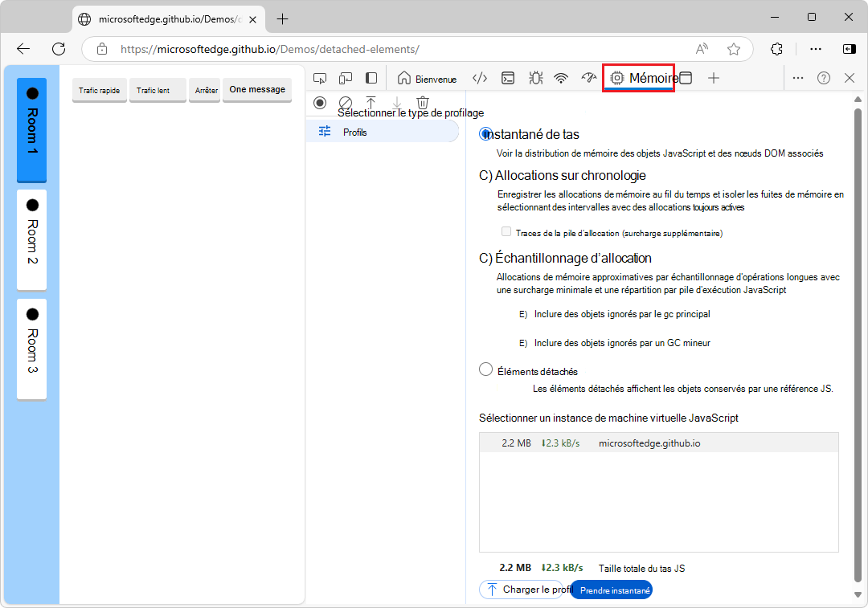Click the site lock icon in address bar
Image resolution: width=868 pixels, height=608 pixels.
click(102, 49)
